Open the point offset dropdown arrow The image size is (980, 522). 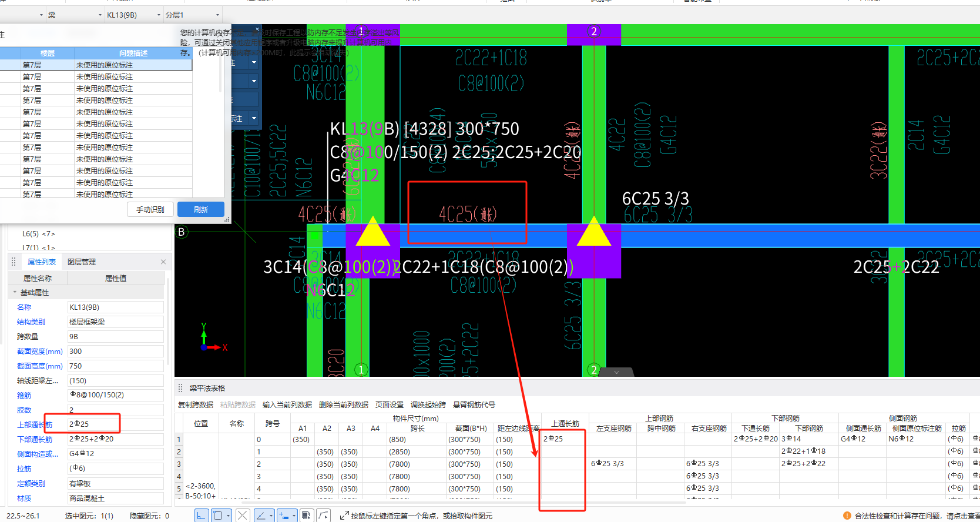[x=294, y=516]
